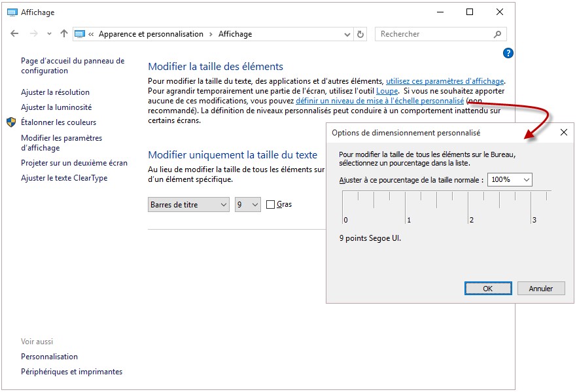The height and width of the screenshot is (392, 577).
Task: Click the search magnifier icon
Action: (498, 34)
